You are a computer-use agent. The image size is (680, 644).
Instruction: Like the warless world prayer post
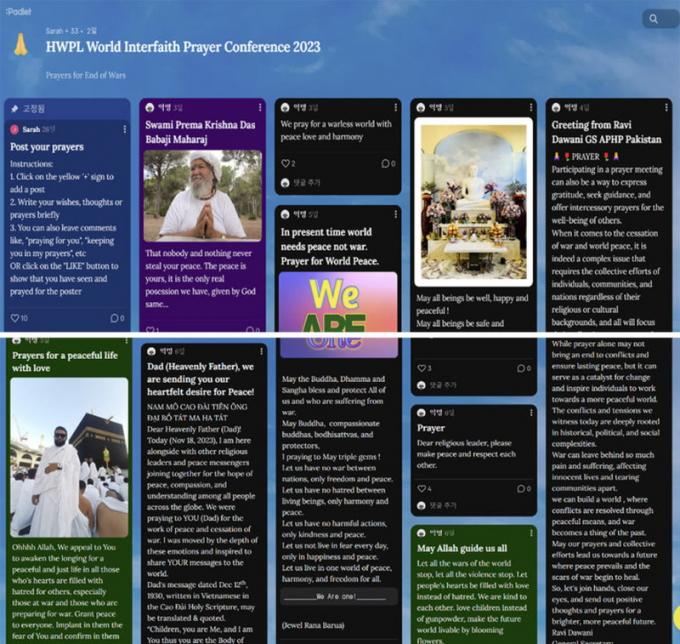(x=285, y=163)
